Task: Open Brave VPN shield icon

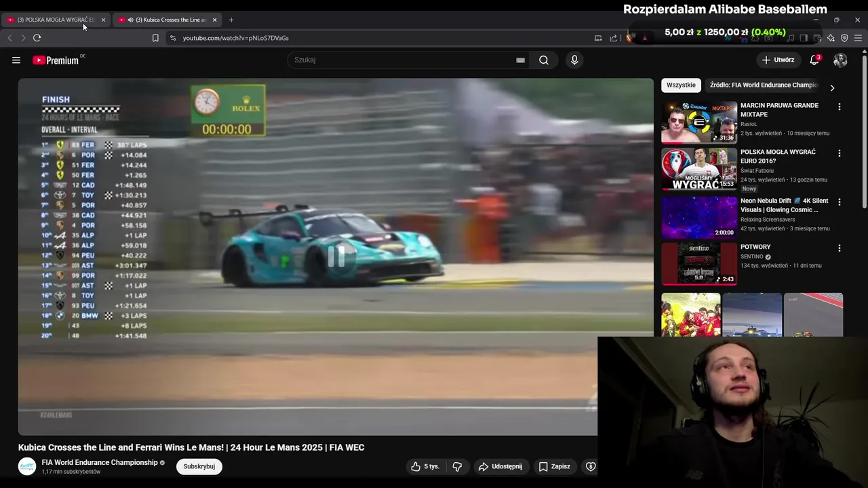Action: coord(844,38)
